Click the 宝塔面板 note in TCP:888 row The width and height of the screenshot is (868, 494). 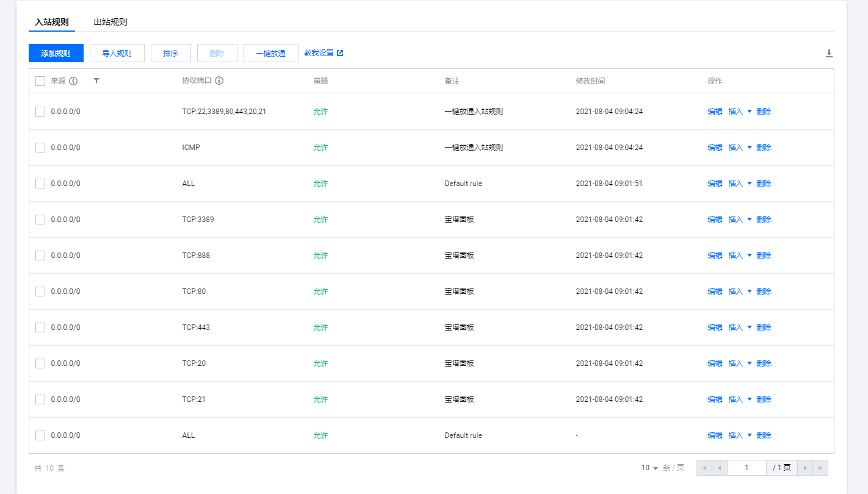(459, 256)
